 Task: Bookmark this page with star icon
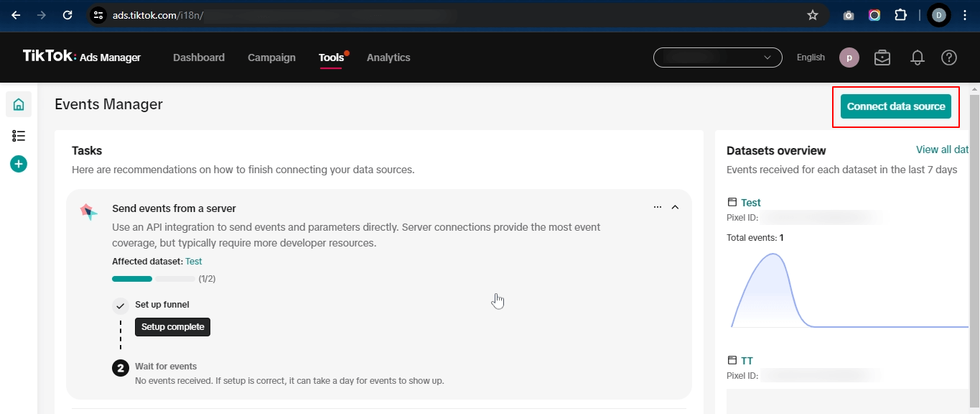813,15
